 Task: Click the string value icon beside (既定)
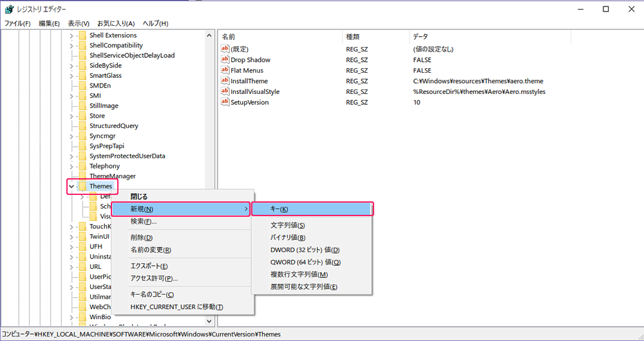[225, 50]
